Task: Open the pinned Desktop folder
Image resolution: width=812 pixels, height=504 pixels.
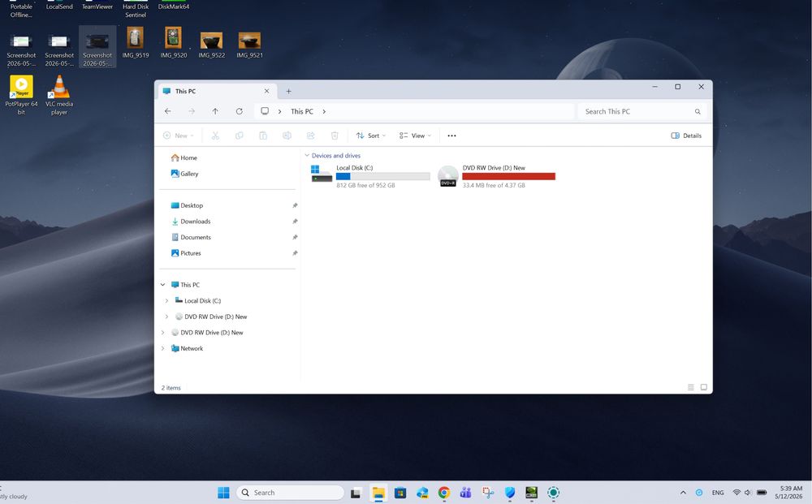Action: [x=187, y=205]
